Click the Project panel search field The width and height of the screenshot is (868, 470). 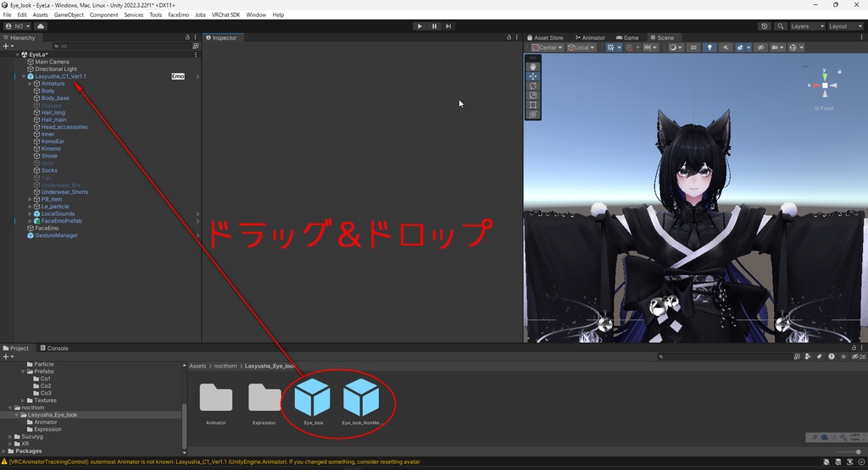pos(724,357)
